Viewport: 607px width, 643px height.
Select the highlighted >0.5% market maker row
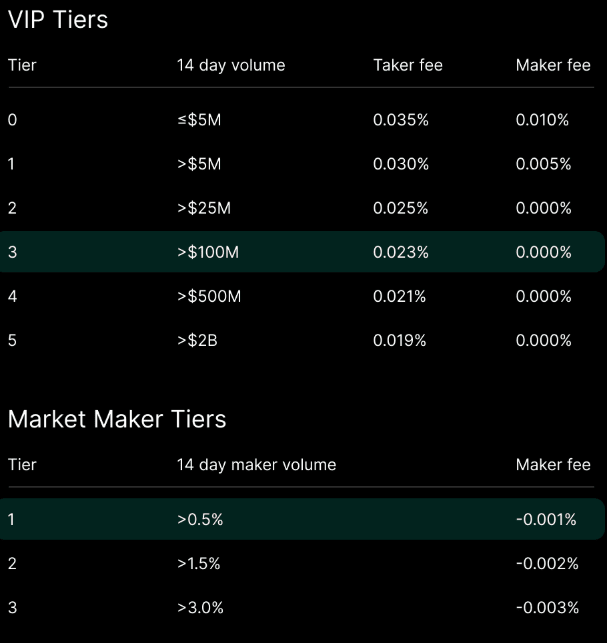click(x=302, y=519)
